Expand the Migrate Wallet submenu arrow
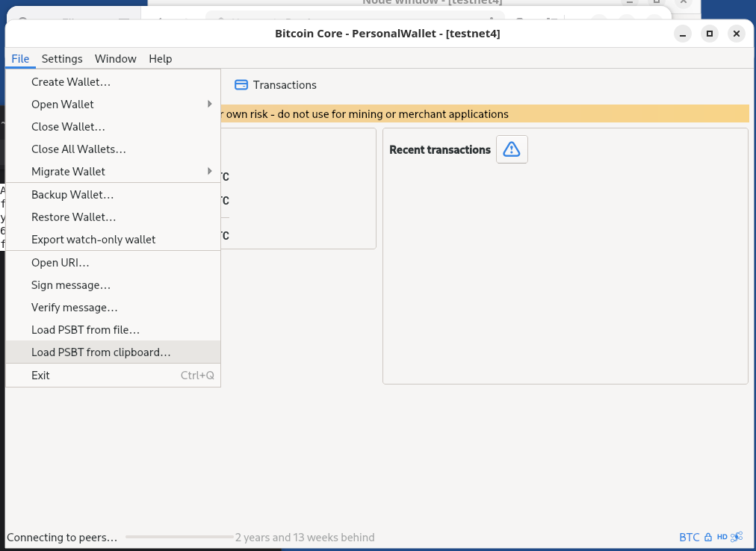Screen dimensions: 756x551 click(210, 171)
